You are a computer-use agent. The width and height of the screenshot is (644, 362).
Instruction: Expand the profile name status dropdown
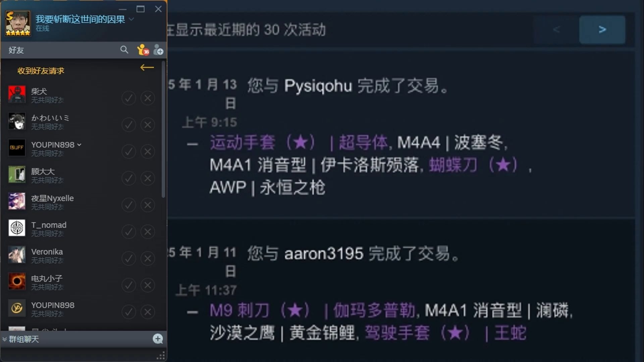coord(131,19)
